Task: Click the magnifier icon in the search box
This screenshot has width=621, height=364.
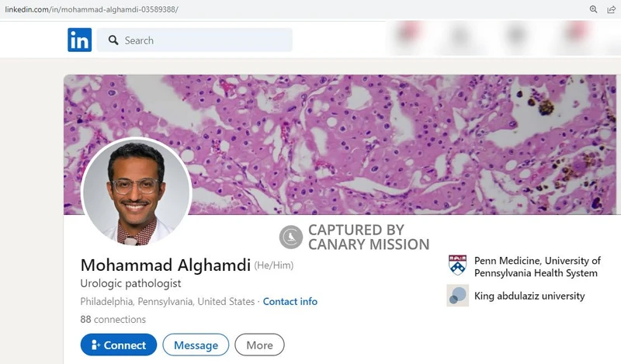Action: point(113,40)
